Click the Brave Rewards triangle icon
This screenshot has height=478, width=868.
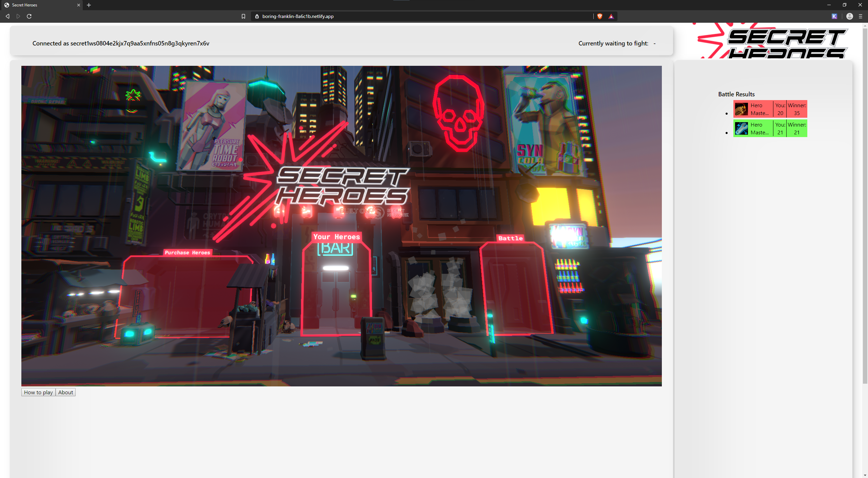pyautogui.click(x=611, y=16)
